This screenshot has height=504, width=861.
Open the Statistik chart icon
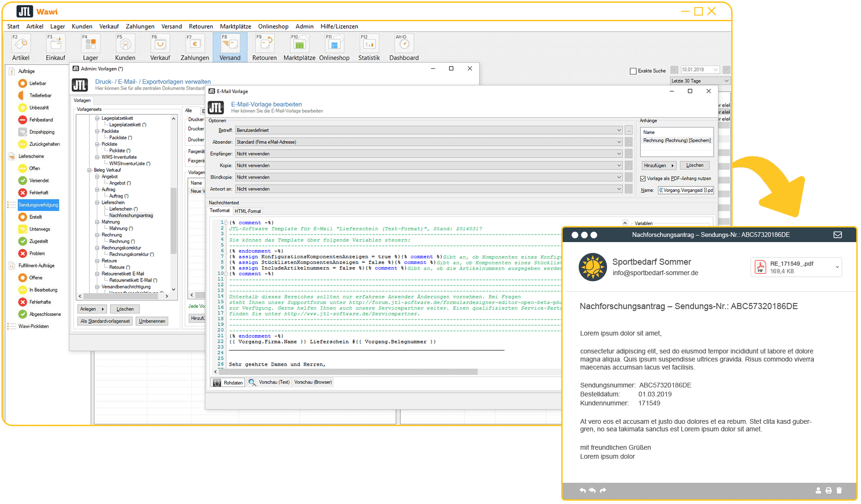(369, 44)
